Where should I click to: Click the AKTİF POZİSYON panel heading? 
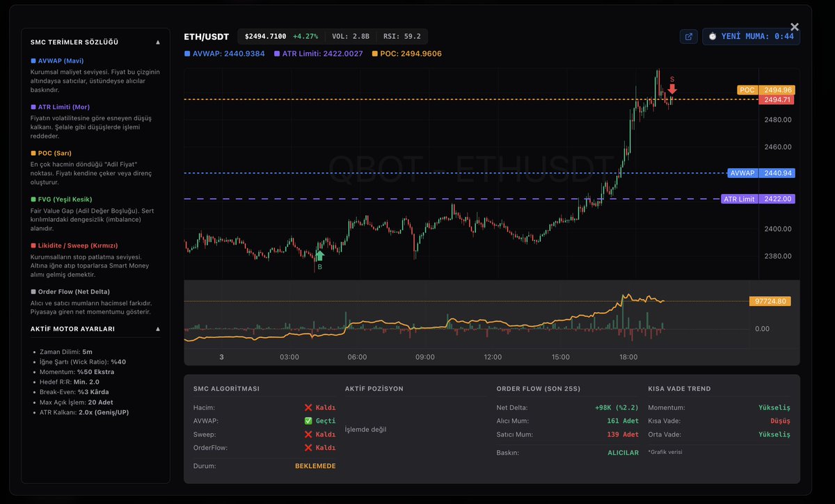[x=374, y=389]
